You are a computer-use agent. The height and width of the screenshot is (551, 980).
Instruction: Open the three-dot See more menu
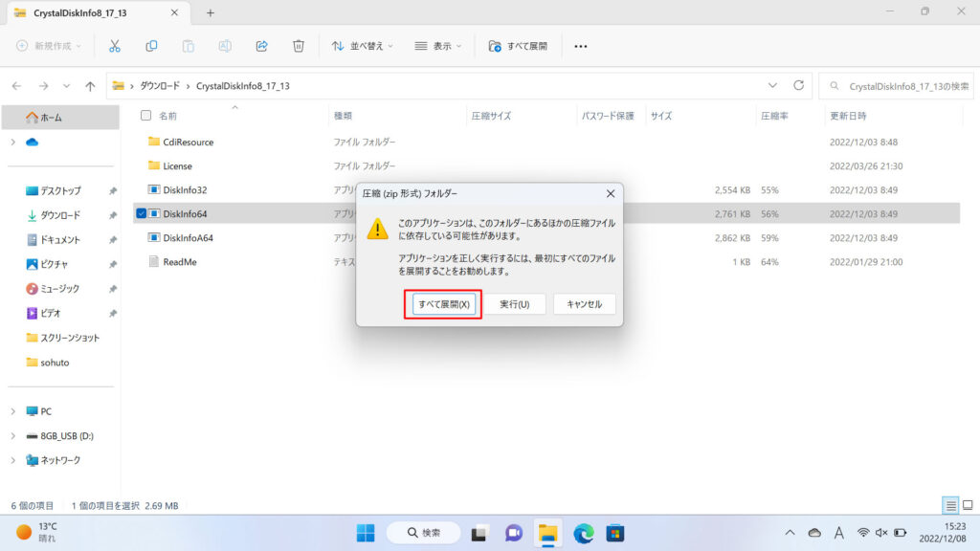coord(581,46)
